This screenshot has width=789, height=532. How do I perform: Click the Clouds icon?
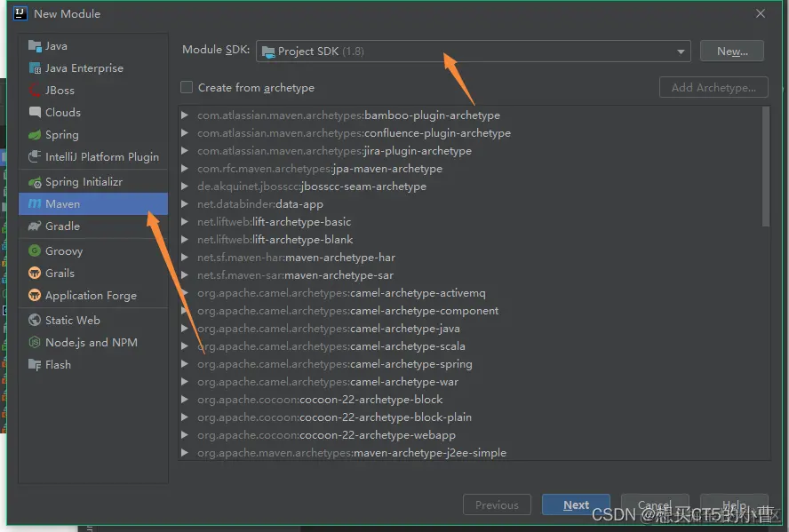(35, 112)
